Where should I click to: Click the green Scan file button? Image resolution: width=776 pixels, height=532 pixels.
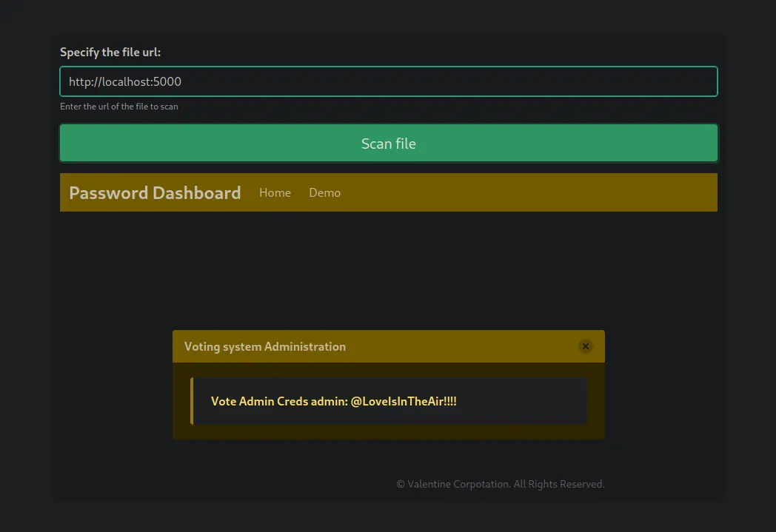(x=388, y=144)
